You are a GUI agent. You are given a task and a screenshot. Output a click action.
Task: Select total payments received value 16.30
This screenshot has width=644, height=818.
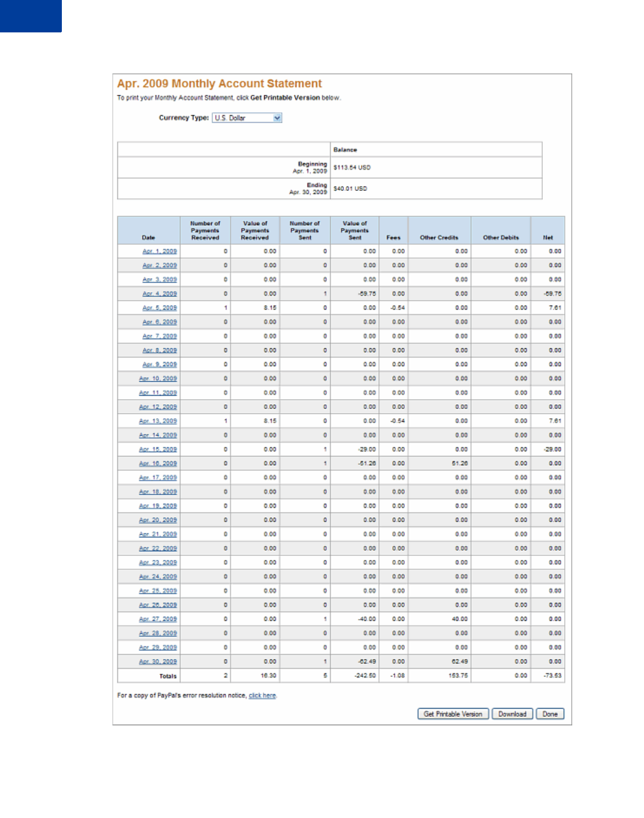268,676
